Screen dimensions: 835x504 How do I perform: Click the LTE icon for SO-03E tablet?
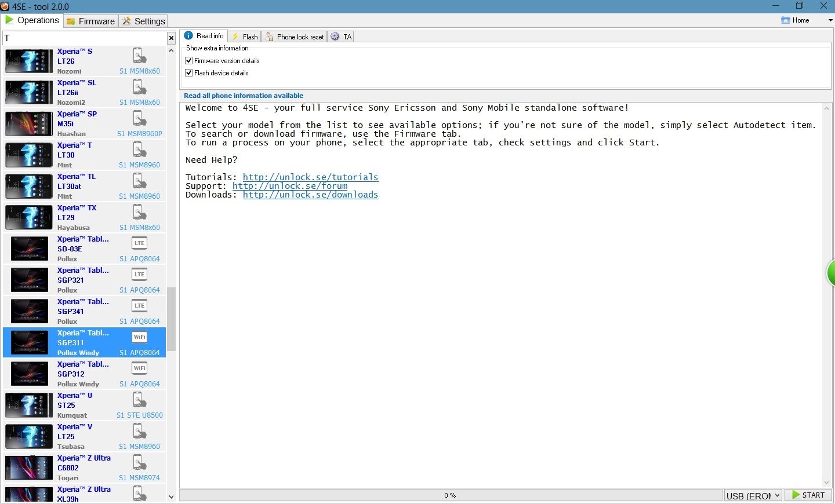pos(139,243)
